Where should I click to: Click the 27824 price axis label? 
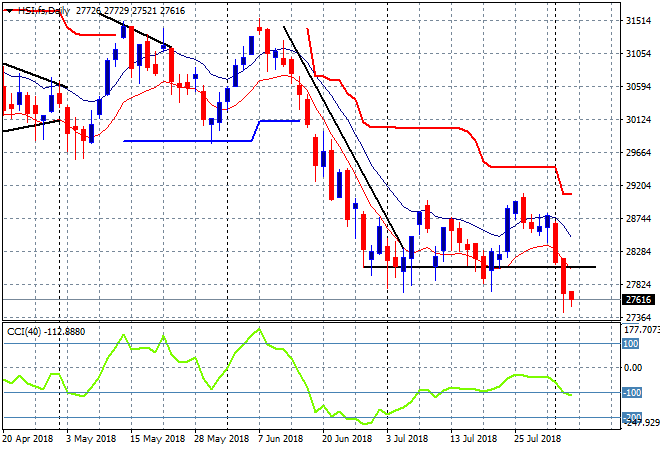coord(638,285)
